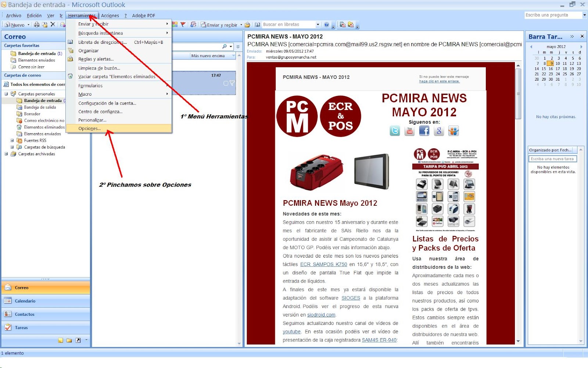Click the Print icon in the toolbar
The image size is (588, 368).
click(x=37, y=25)
